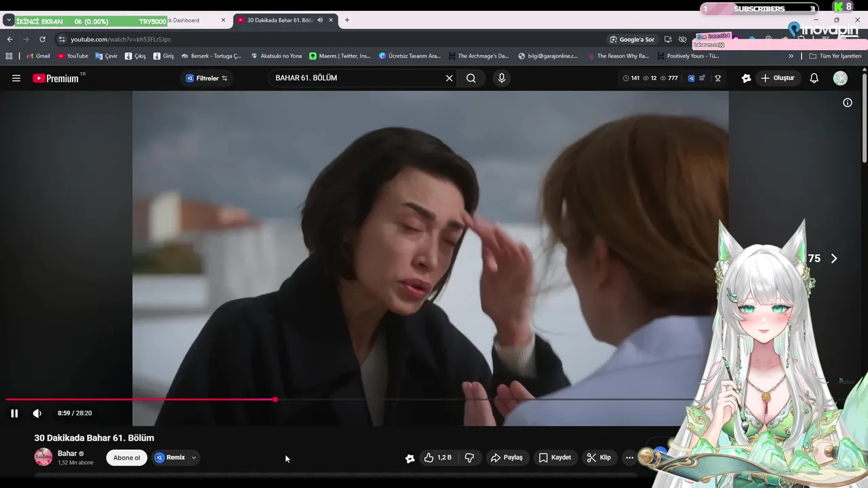Viewport: 868px width, 488px height.
Task: Open the Tüm Yer İşaretleri folder
Action: [835, 56]
